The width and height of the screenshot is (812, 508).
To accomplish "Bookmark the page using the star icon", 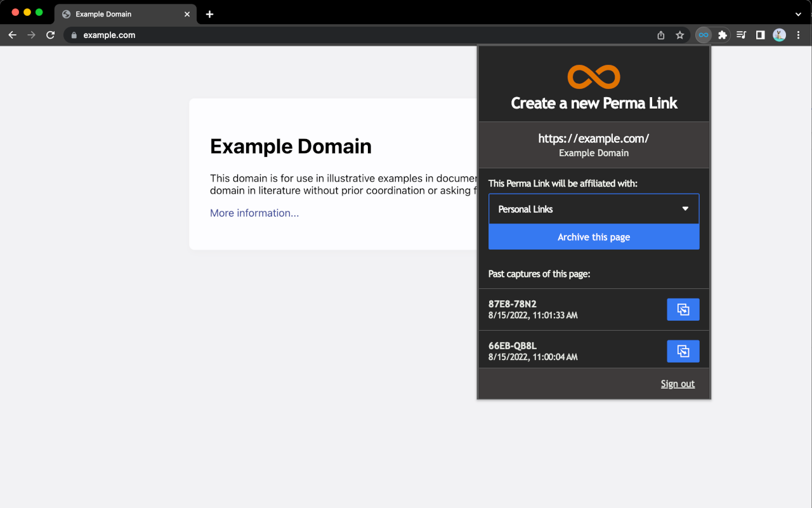I will pyautogui.click(x=679, y=35).
